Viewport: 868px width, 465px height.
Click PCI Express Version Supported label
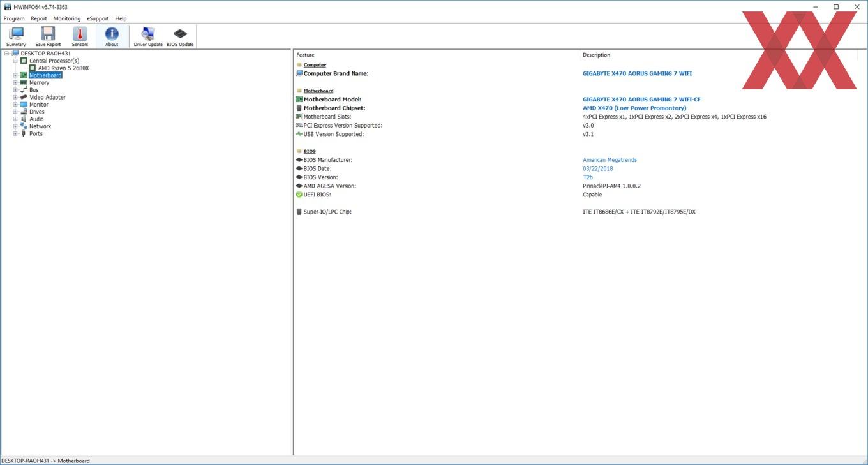pos(343,126)
